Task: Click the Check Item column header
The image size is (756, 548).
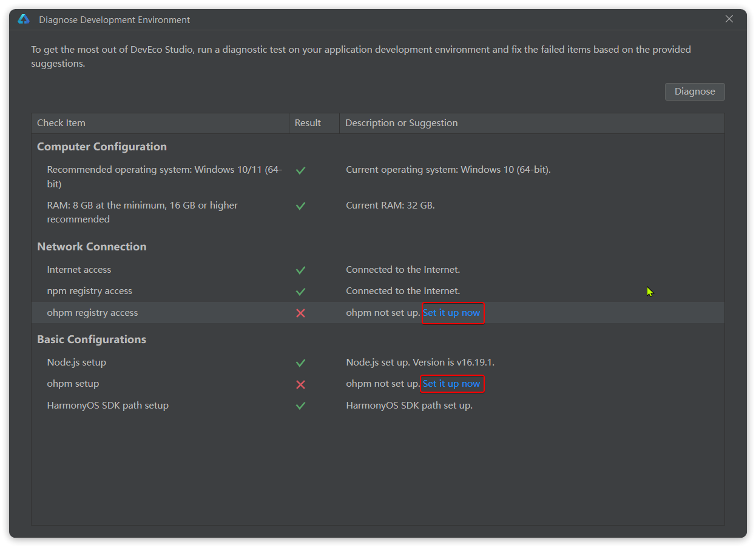Action: [x=61, y=123]
